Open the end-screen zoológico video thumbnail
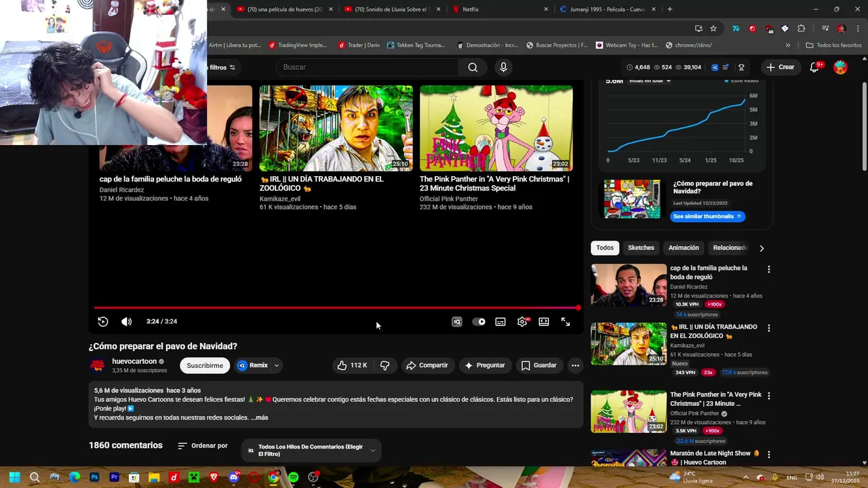This screenshot has height=488, width=868. [x=336, y=128]
